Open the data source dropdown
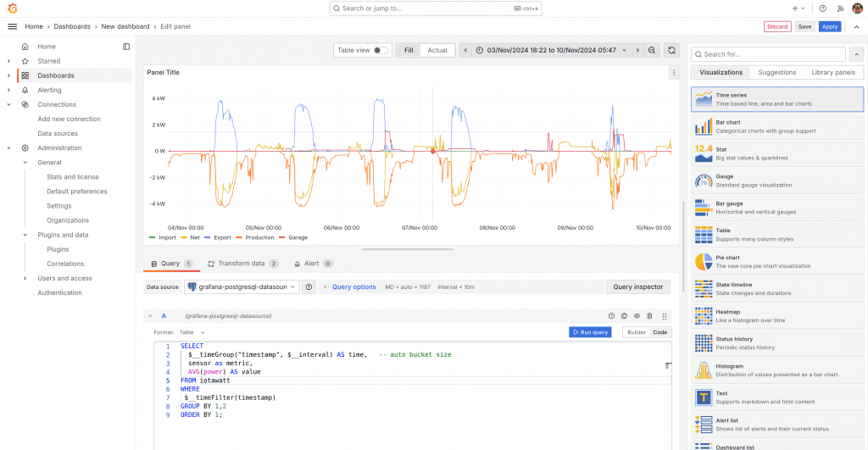868x450 pixels. click(x=242, y=286)
